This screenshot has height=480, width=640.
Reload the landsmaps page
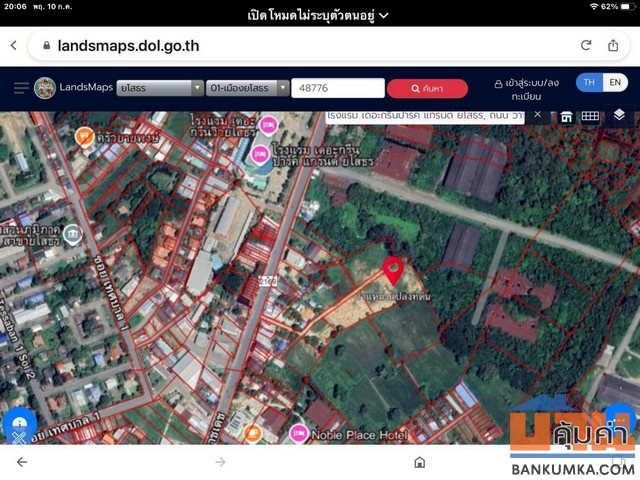click(x=586, y=45)
